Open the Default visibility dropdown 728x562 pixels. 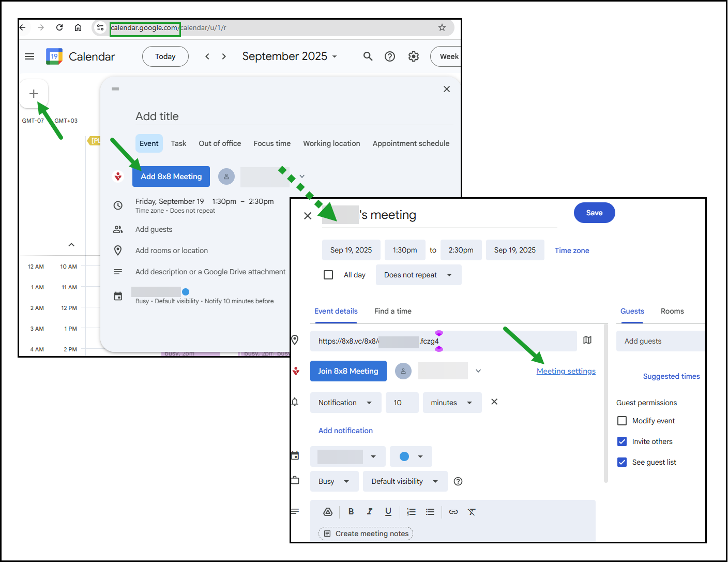click(x=404, y=481)
